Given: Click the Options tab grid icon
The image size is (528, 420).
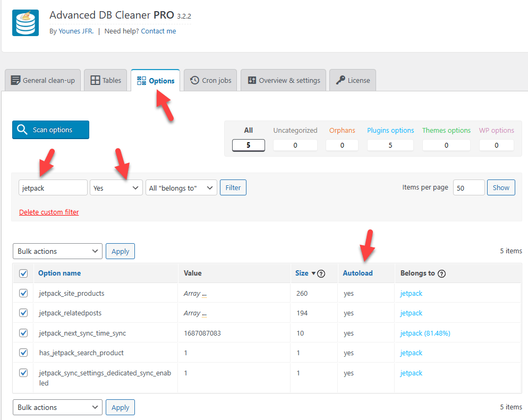Looking at the screenshot, I should (x=141, y=81).
